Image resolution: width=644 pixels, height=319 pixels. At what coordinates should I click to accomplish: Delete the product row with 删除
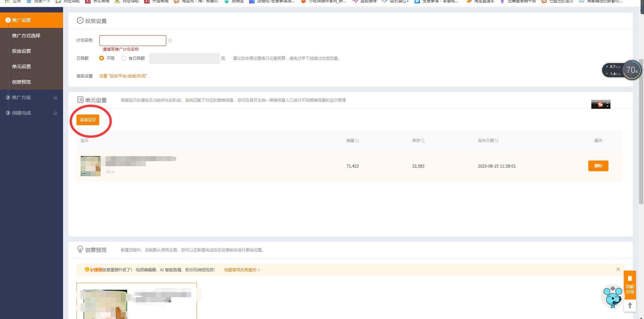(x=598, y=166)
